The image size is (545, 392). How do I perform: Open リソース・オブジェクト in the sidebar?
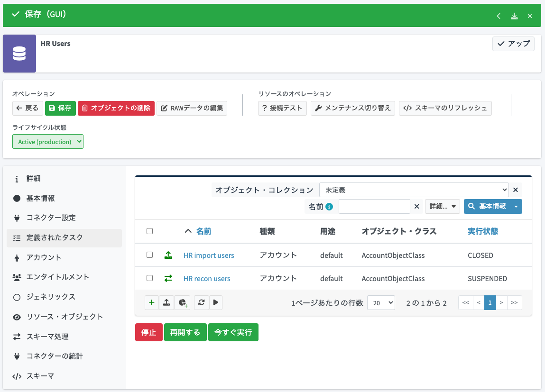click(x=65, y=317)
